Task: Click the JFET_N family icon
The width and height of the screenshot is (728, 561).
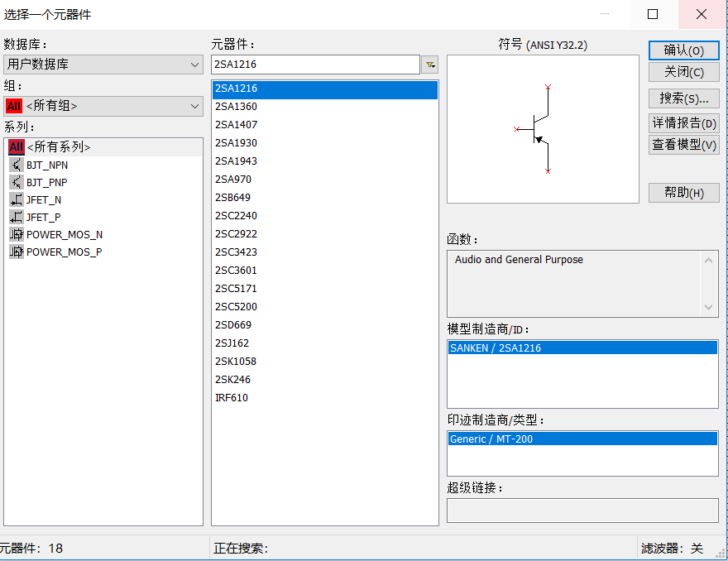Action: pos(17,199)
